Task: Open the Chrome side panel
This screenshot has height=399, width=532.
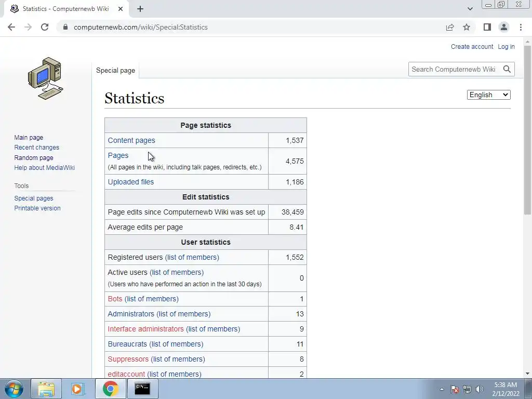Action: pyautogui.click(x=487, y=27)
